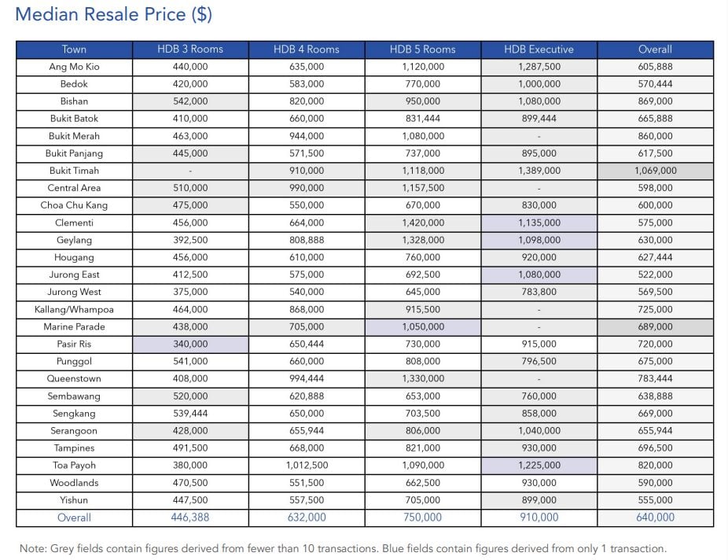Click the "HDB 4 Rooms" column header

[307, 49]
